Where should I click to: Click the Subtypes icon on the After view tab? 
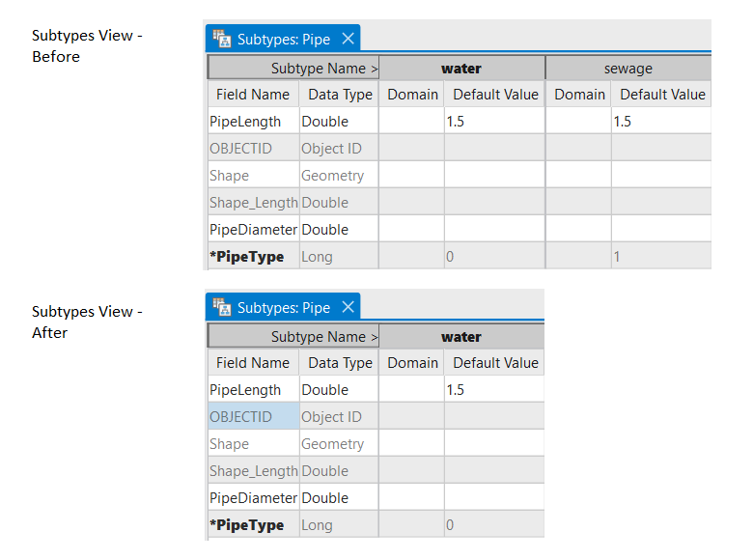click(x=222, y=308)
